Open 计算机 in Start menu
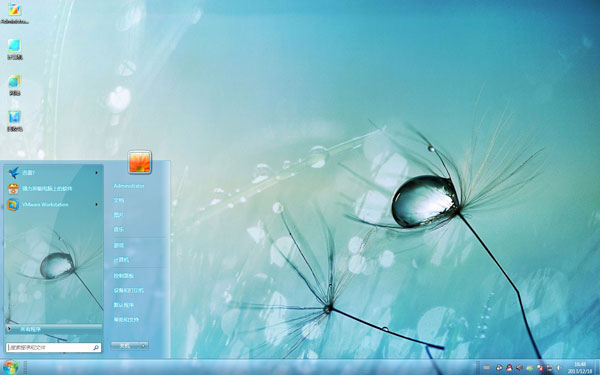600x375 pixels. (x=121, y=260)
